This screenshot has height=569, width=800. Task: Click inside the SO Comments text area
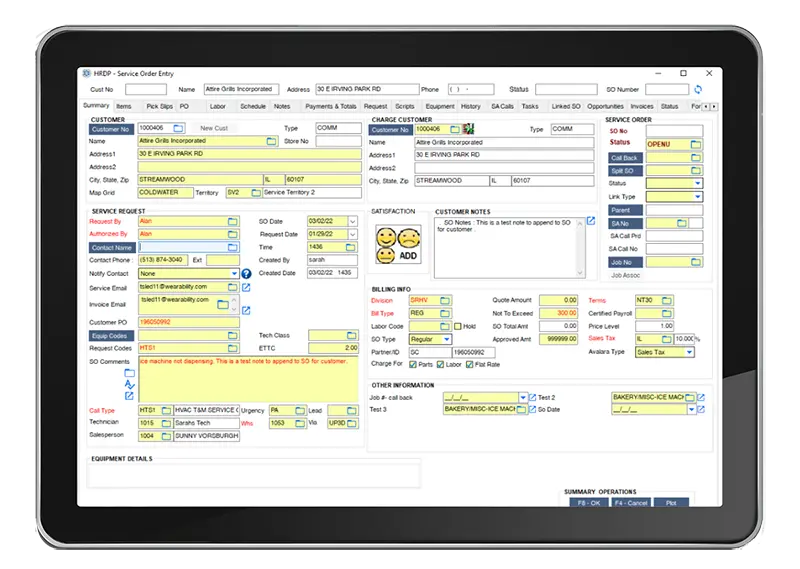[248, 379]
